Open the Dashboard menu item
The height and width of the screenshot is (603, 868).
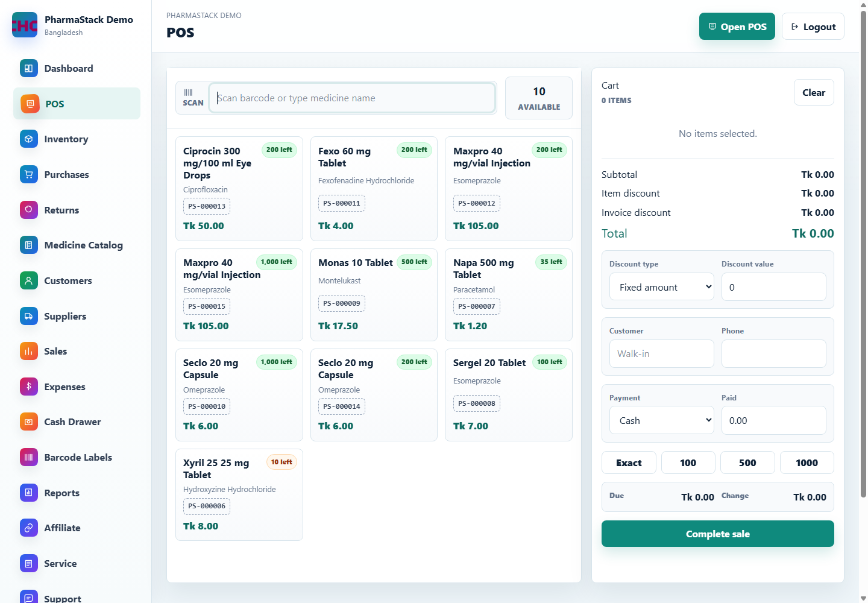click(x=77, y=68)
